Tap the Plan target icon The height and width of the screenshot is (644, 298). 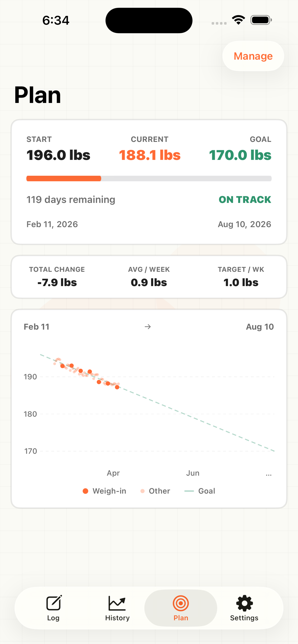pyautogui.click(x=181, y=603)
